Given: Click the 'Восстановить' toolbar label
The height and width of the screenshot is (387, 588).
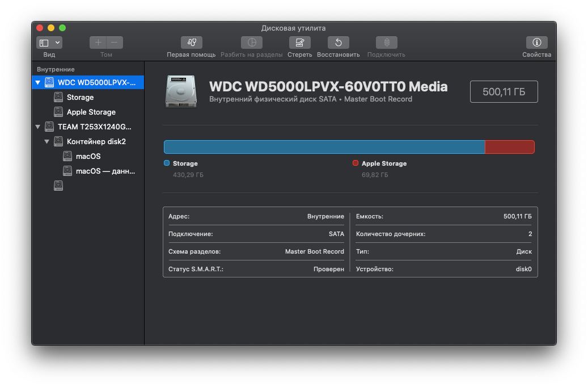Looking at the screenshot, I should pyautogui.click(x=339, y=55).
